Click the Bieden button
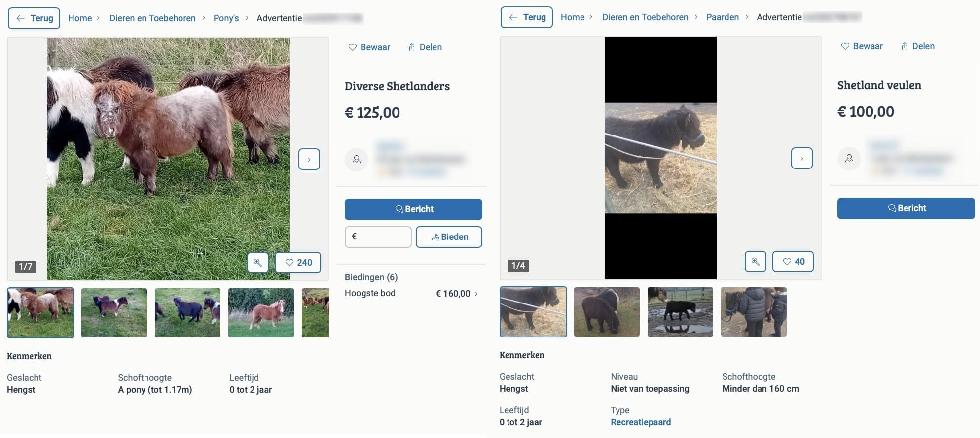This screenshot has height=438, width=980. coord(449,237)
